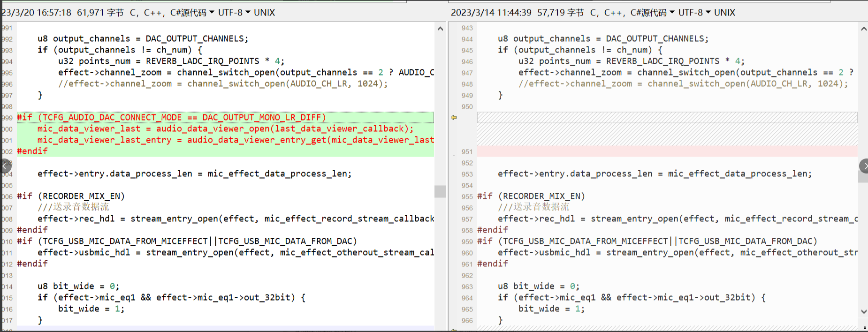This screenshot has height=332, width=868.
Task: Click line number 951 in the right pane
Action: (x=467, y=151)
